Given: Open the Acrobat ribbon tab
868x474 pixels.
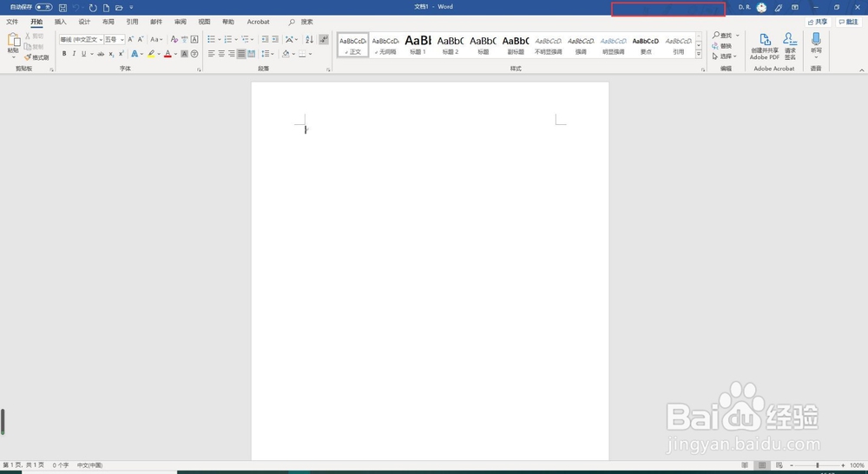Looking at the screenshot, I should tap(258, 22).
